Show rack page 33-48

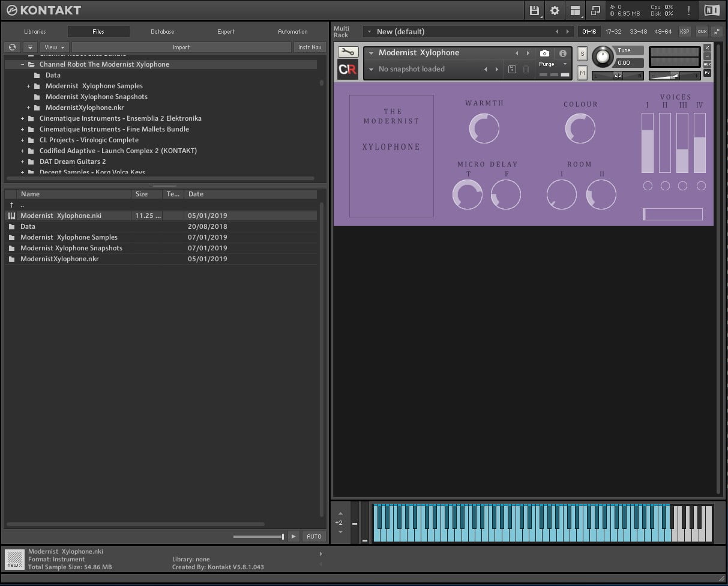(x=639, y=31)
